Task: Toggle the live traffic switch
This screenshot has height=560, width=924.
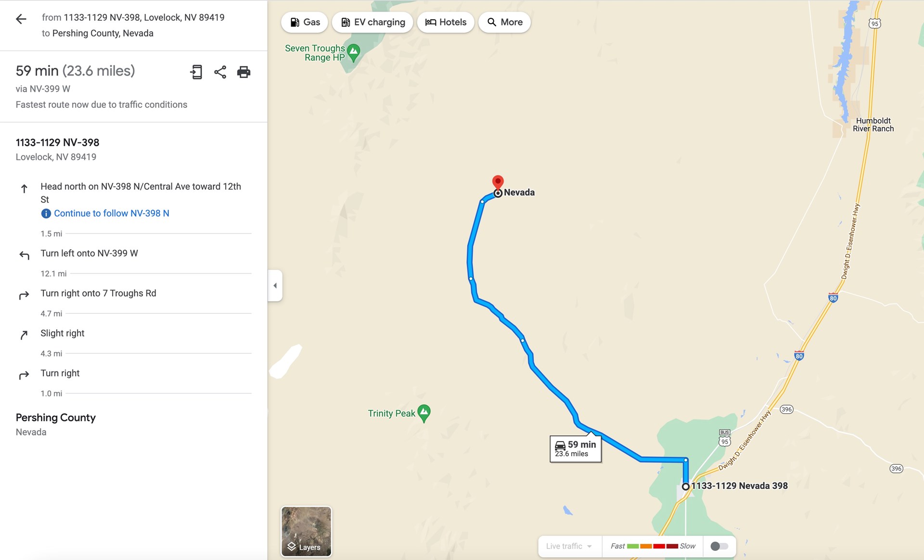Action: pos(719,546)
